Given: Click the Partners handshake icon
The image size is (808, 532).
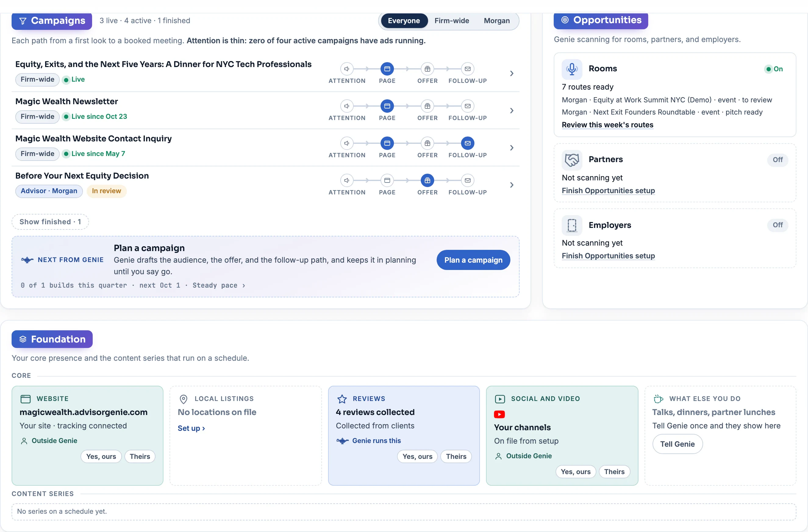Looking at the screenshot, I should tap(572, 160).
